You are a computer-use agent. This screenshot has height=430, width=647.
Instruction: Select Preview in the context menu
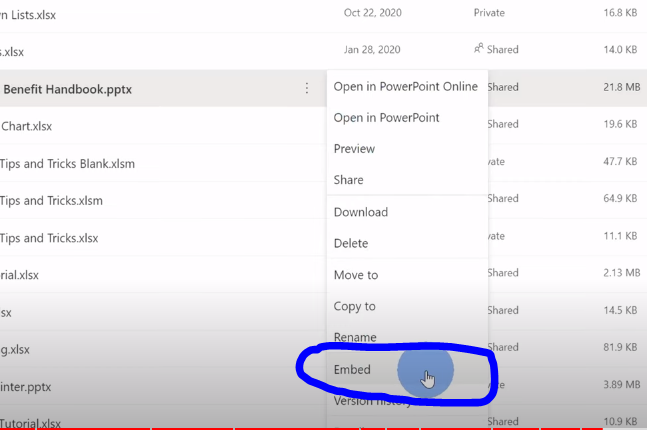[354, 149]
